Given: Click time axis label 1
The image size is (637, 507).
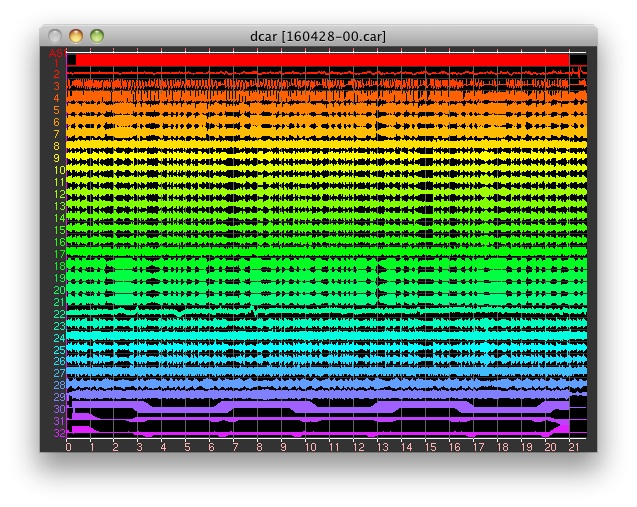Looking at the screenshot, I should [x=92, y=447].
